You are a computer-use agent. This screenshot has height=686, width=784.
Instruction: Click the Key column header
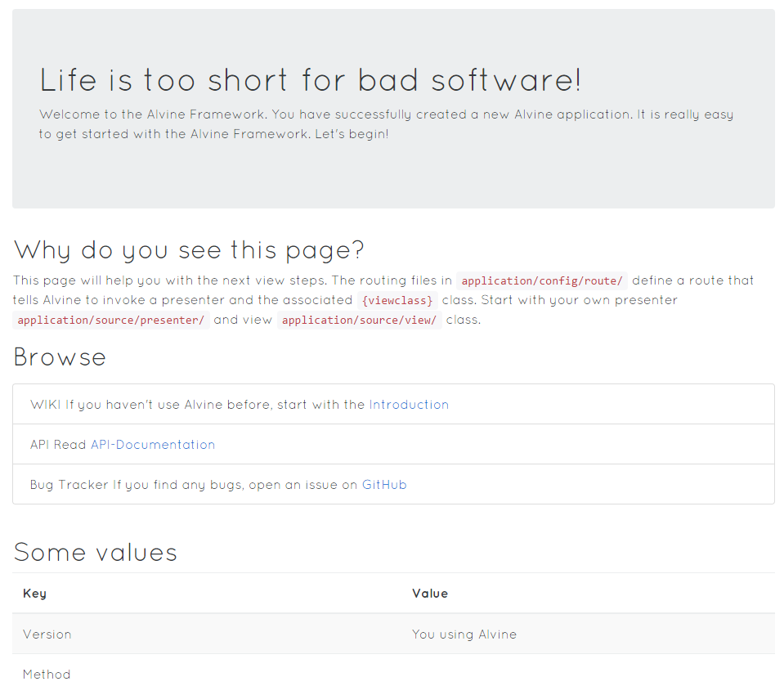34,594
